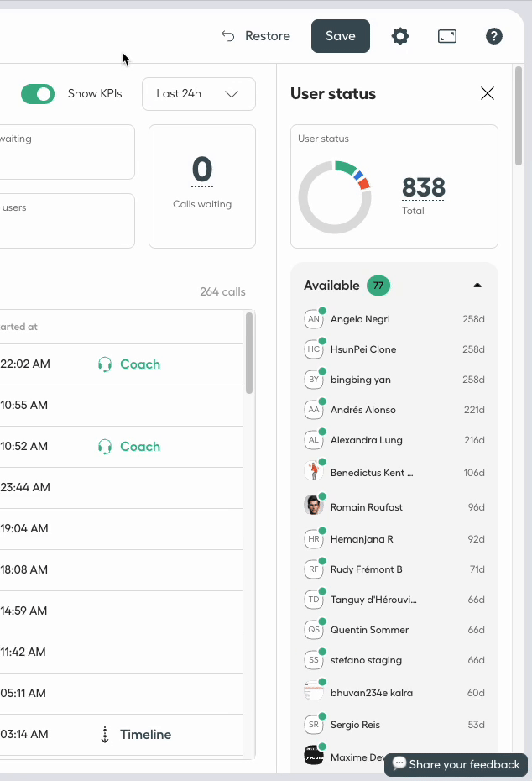Click the green segment of the status donut

(344, 168)
